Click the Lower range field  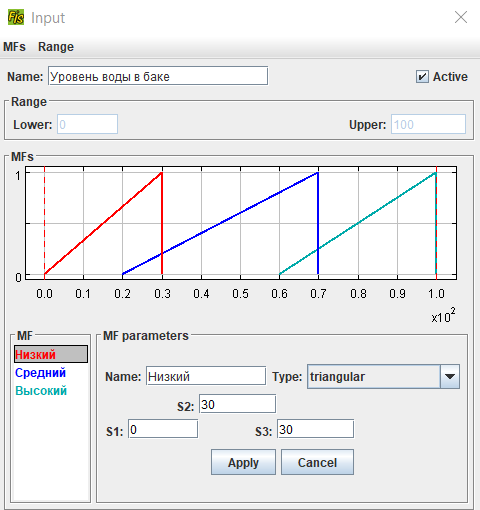(87, 124)
